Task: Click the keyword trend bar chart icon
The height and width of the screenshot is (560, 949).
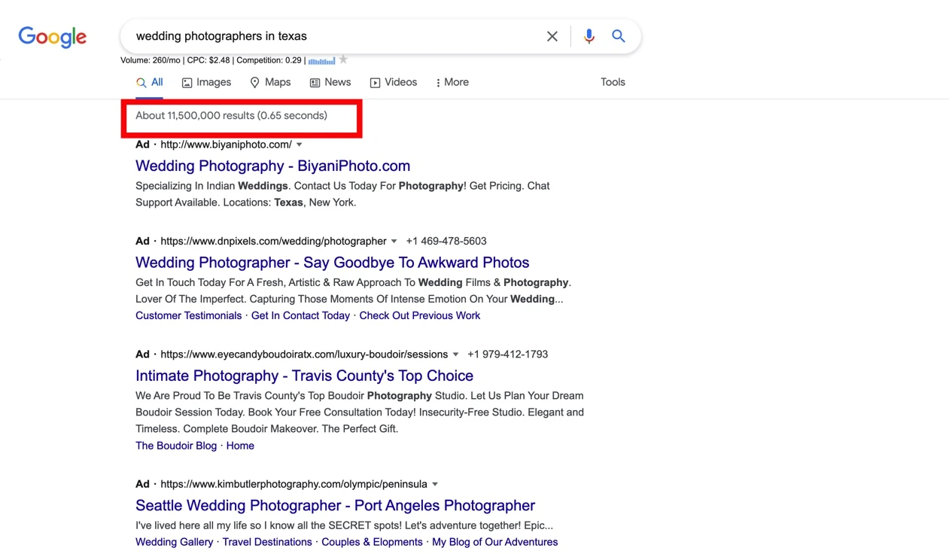Action: click(321, 60)
